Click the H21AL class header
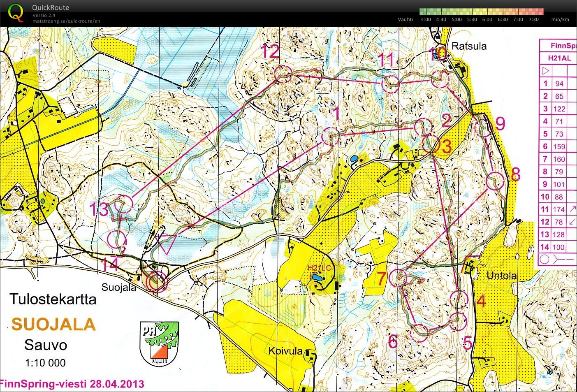Image resolution: width=577 pixels, height=392 pixels. tap(560, 58)
